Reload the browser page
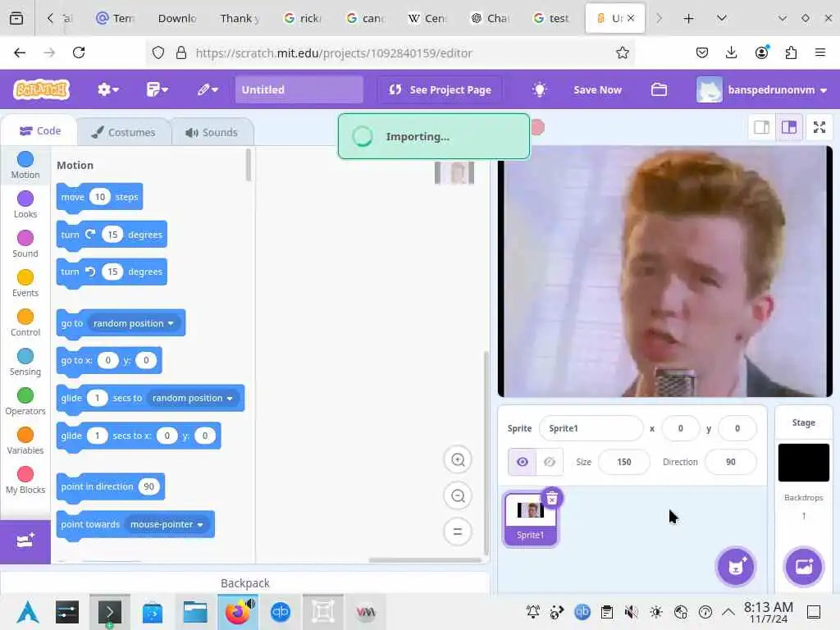This screenshot has height=630, width=840. (x=79, y=52)
